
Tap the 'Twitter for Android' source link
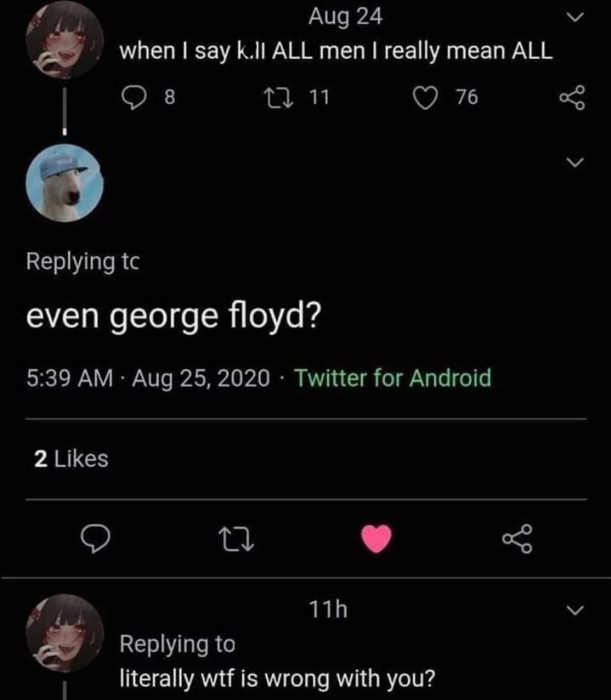(393, 378)
